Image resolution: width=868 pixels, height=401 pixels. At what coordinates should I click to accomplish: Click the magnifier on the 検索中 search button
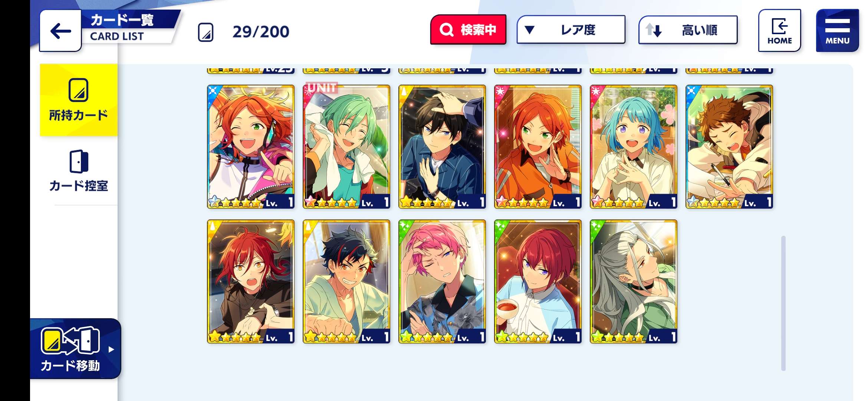pyautogui.click(x=447, y=30)
